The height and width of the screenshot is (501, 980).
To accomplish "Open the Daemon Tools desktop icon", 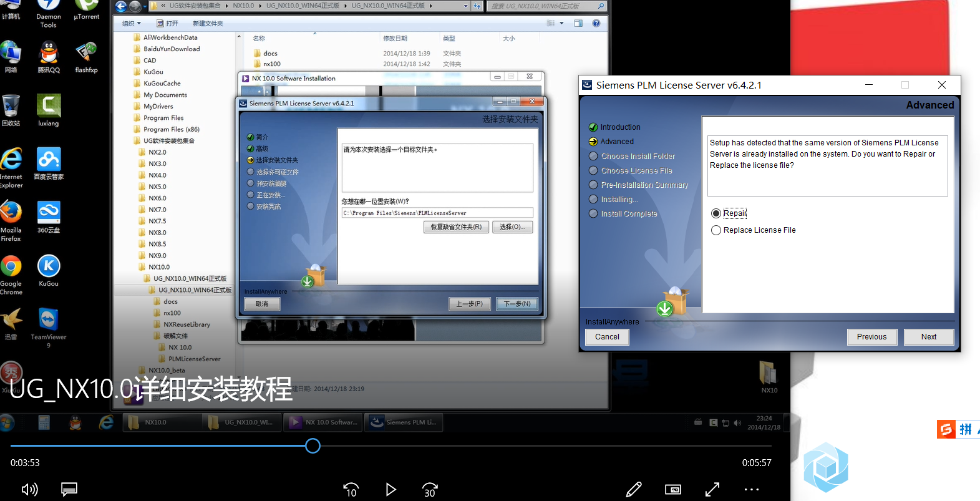I will click(49, 14).
